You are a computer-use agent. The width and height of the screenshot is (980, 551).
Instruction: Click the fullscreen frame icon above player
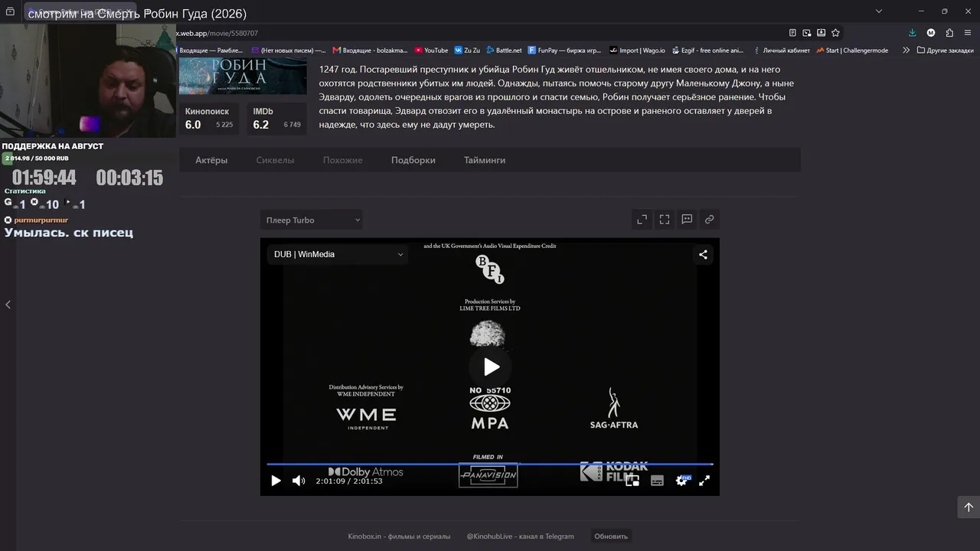[x=665, y=220]
